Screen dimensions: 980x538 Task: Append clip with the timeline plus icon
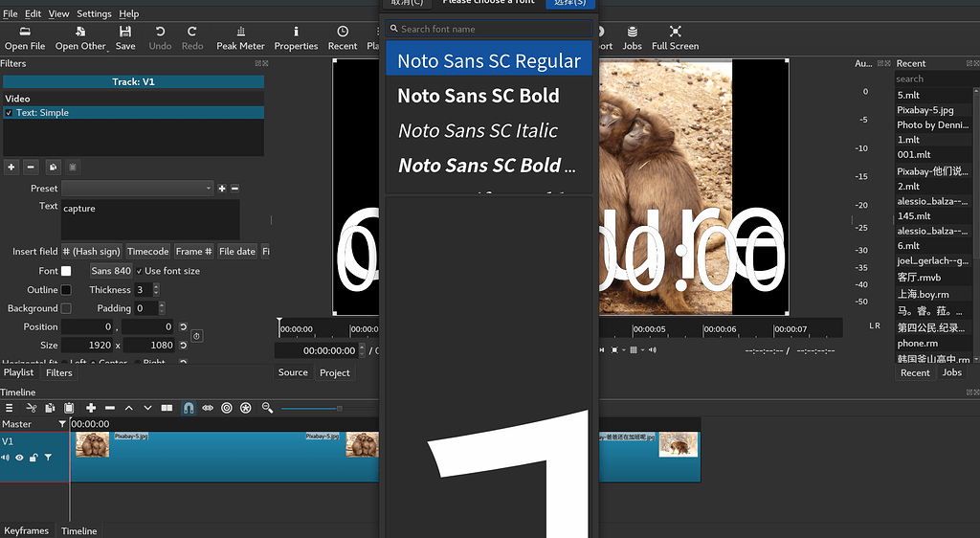(x=91, y=408)
